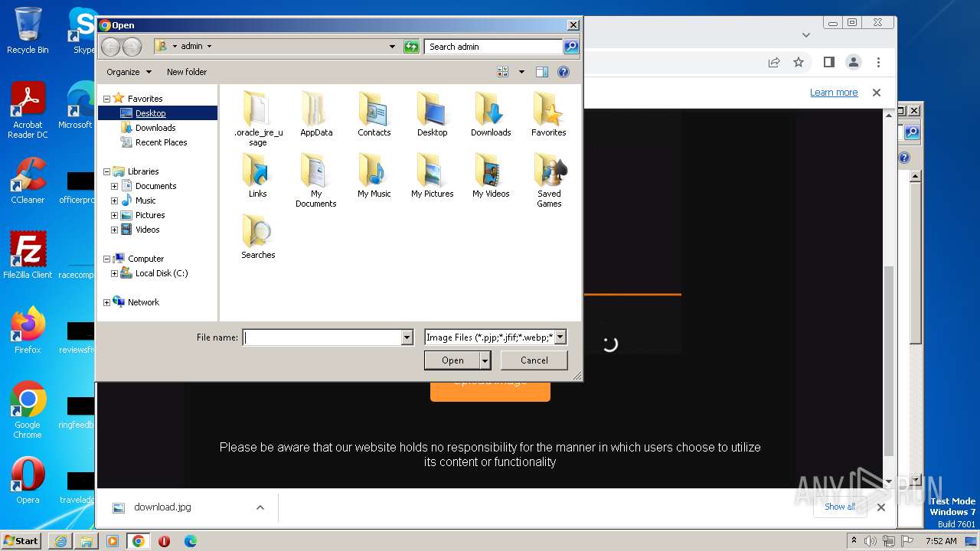980x551 pixels.
Task: Select the My Pictures folder
Action: click(x=433, y=176)
